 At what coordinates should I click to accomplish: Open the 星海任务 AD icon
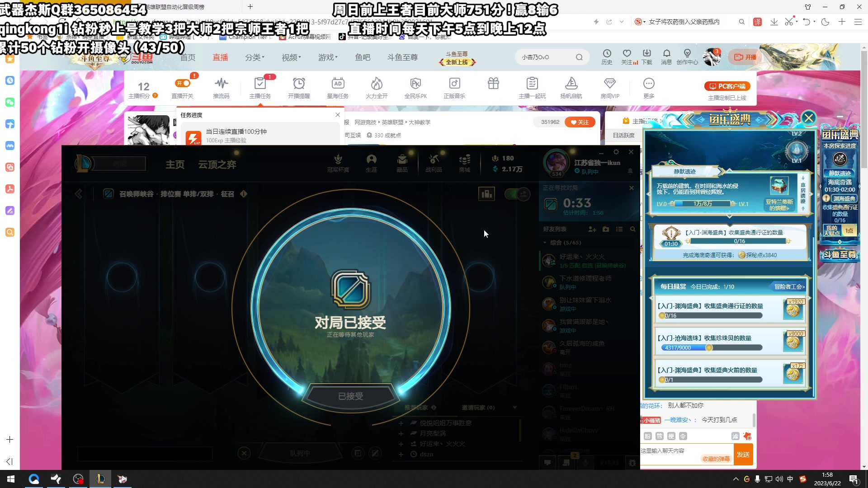point(338,87)
